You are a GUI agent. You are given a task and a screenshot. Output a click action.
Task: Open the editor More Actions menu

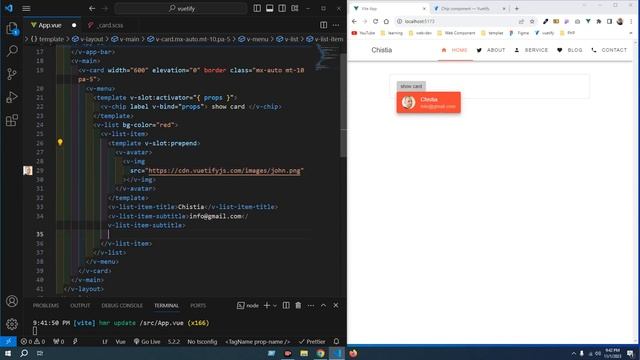pyautogui.click(x=336, y=25)
